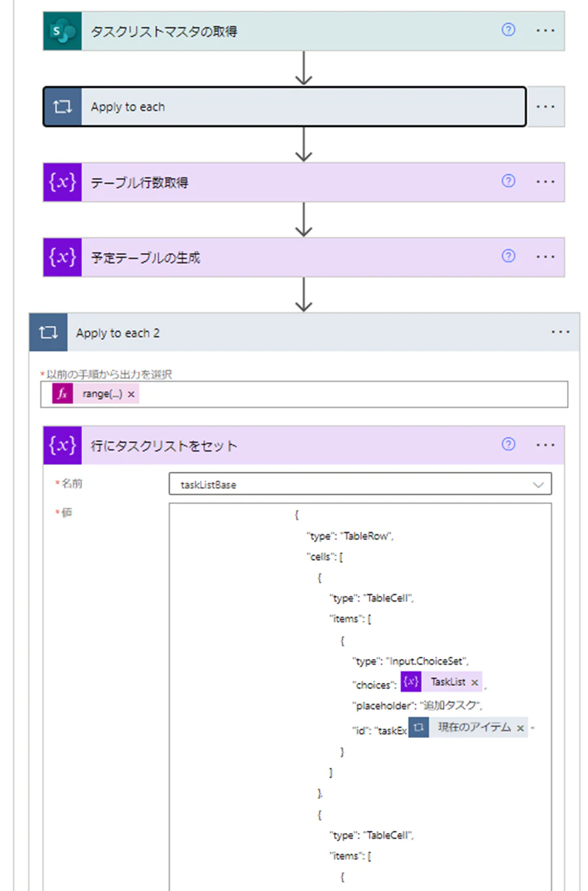The width and height of the screenshot is (588, 891).
Task: Open help for 予定テーブルの生成 step
Action: (508, 257)
